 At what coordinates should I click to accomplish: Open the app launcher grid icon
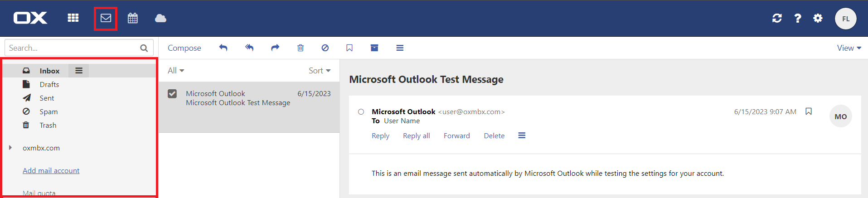[x=73, y=18]
